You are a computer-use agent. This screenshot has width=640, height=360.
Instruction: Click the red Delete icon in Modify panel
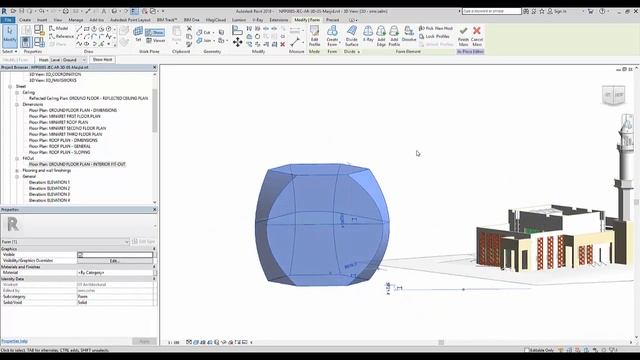282,44
